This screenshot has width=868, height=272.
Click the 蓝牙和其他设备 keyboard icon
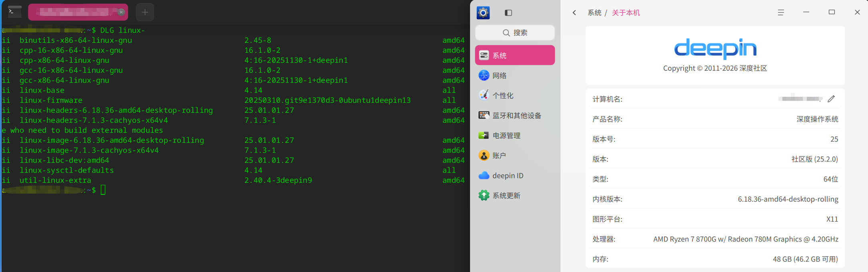(x=484, y=115)
